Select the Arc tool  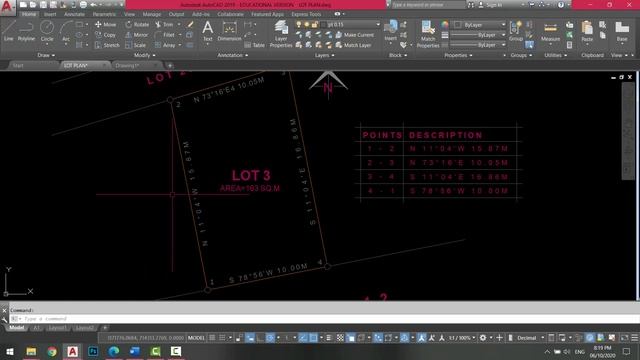pyautogui.click(x=66, y=32)
